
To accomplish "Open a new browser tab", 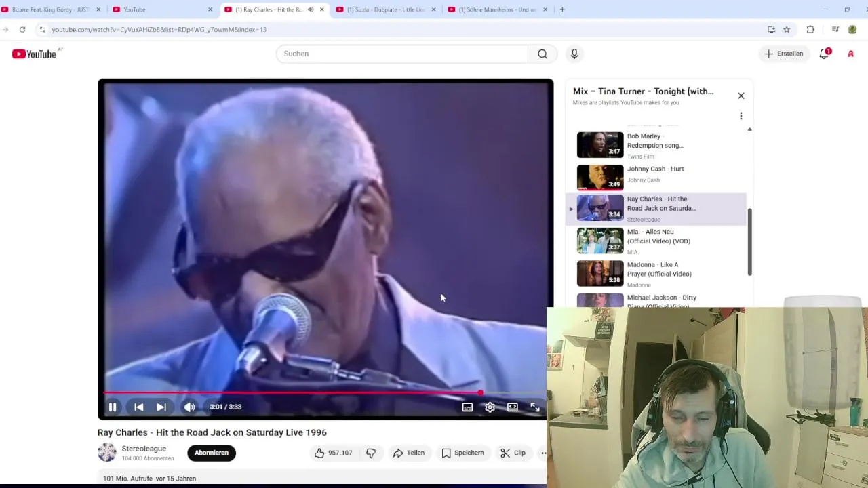I will click(x=562, y=9).
